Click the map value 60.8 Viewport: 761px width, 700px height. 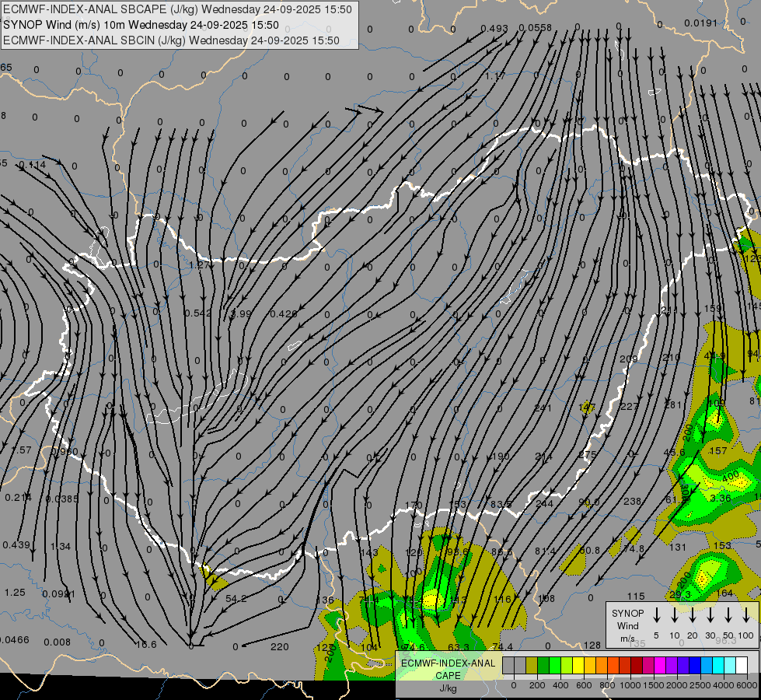(x=590, y=550)
